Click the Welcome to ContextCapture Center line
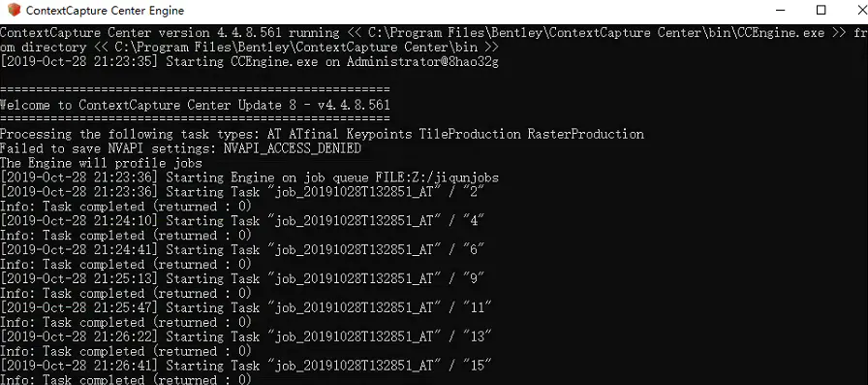868x385 pixels. tap(195, 106)
